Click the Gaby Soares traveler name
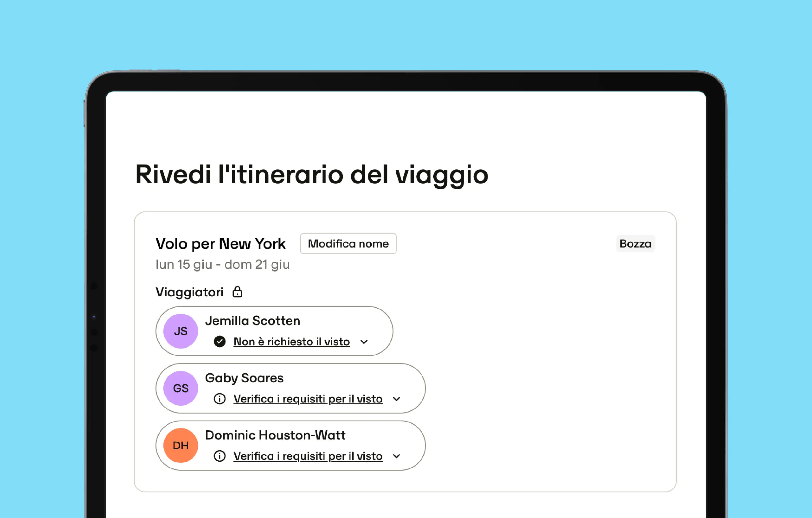812x518 pixels. click(x=244, y=378)
